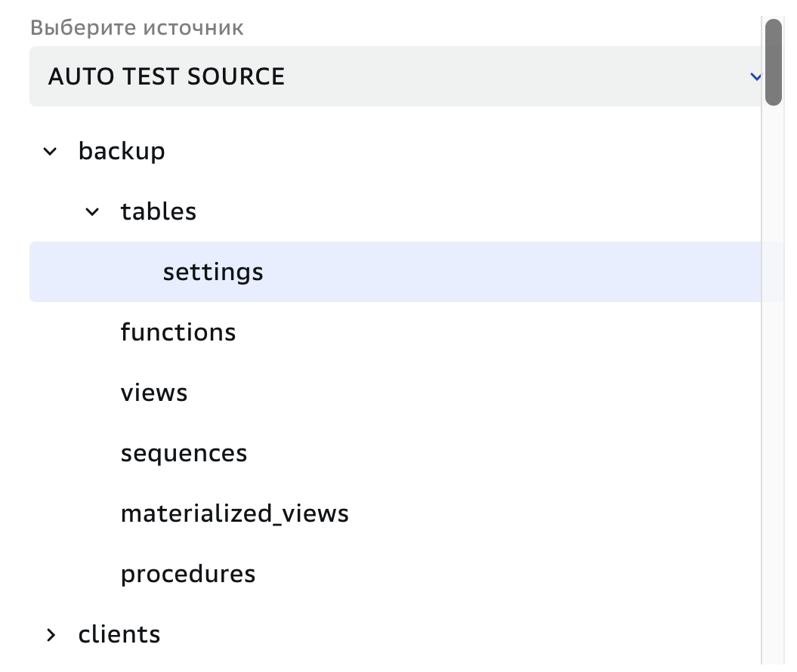Viewport: 797px width, 672px height.
Task: Click the vertical scrollbar thumb
Action: [x=773, y=62]
